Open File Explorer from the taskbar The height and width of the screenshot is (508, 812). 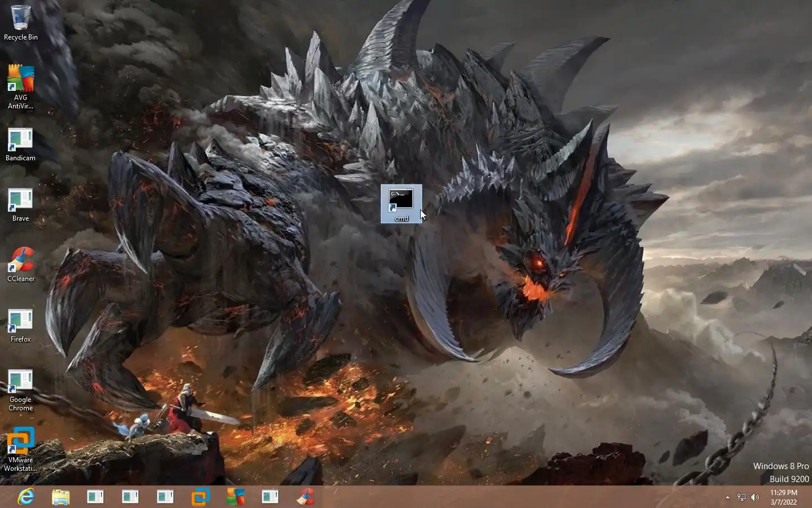point(61,497)
